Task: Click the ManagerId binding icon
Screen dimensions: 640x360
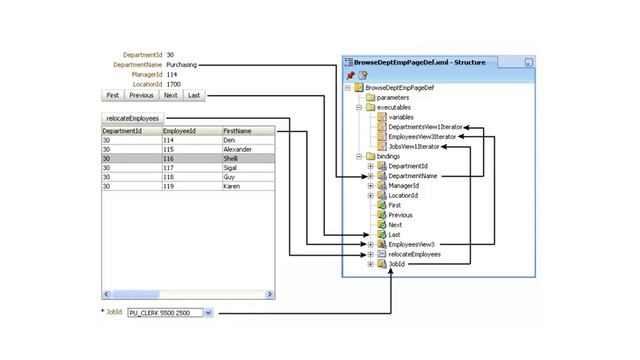Action: pos(382,186)
